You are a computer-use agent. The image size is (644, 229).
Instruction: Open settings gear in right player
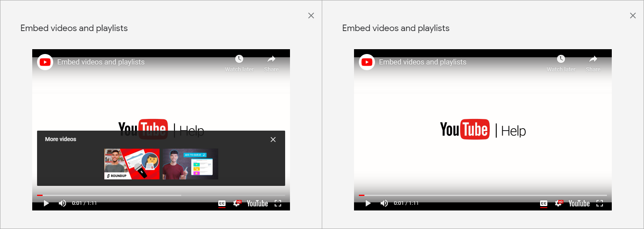coord(559,203)
